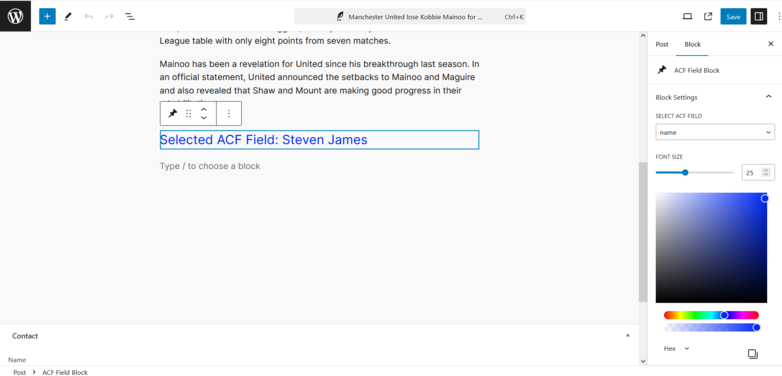This screenshot has width=782, height=376.
Task: Collapse the Contact meta box
Action: (x=627, y=336)
